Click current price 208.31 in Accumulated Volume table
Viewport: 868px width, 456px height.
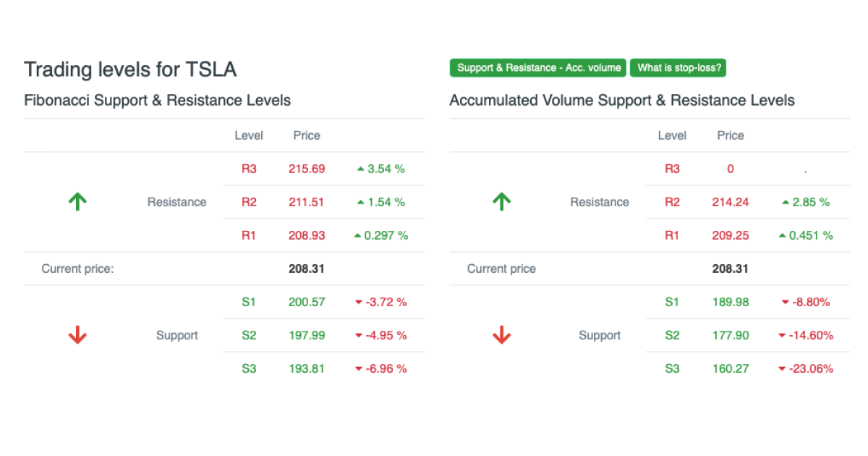pyautogui.click(x=731, y=269)
